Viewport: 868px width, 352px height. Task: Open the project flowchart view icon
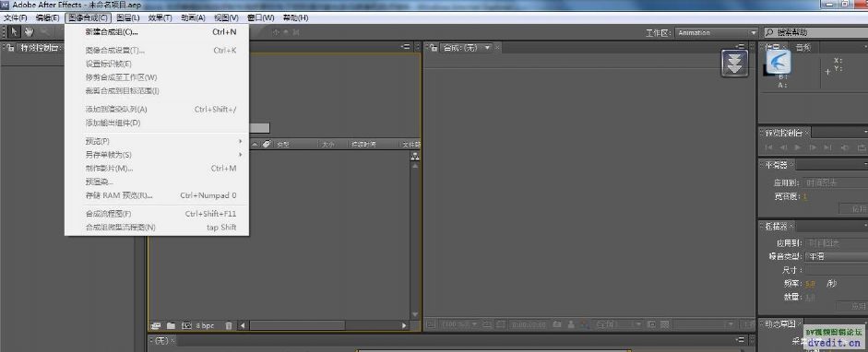415,157
